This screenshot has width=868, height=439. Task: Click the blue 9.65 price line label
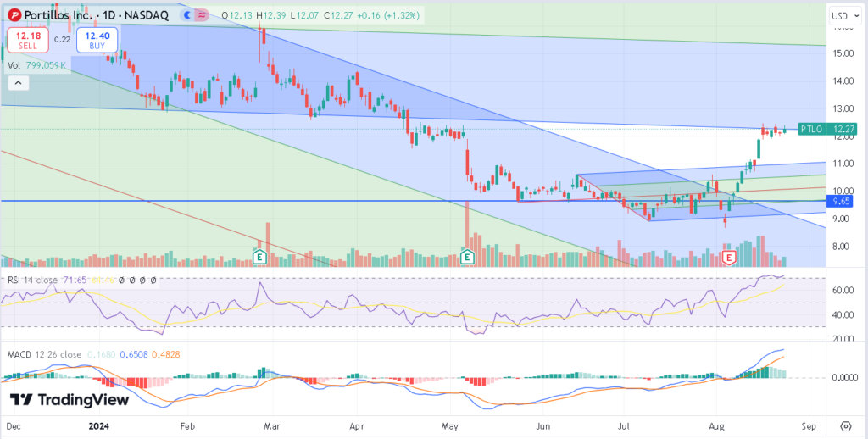842,202
